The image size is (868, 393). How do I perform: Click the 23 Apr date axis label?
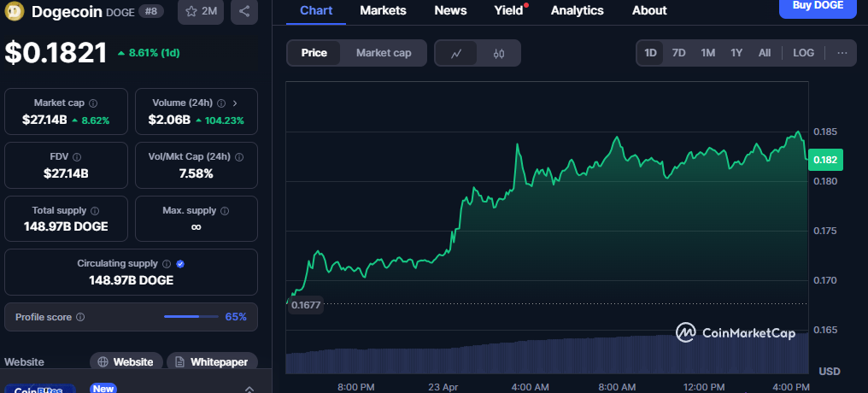(x=444, y=386)
